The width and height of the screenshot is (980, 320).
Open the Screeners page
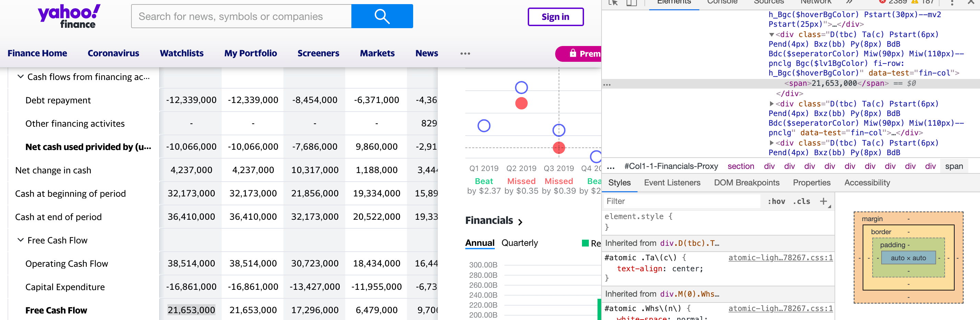pos(318,53)
